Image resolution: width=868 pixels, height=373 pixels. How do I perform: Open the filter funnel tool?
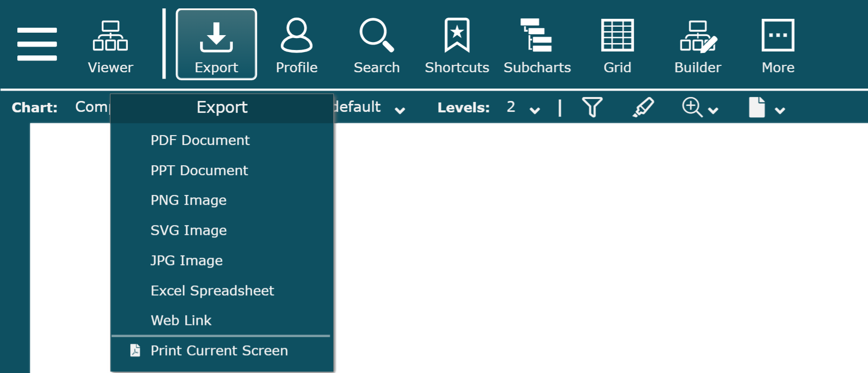pyautogui.click(x=592, y=107)
